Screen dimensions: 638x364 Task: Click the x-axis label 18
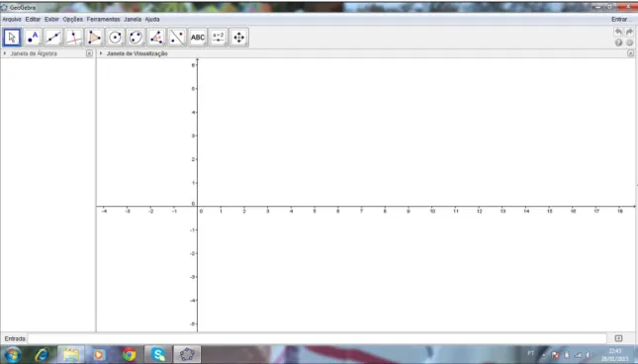point(619,211)
